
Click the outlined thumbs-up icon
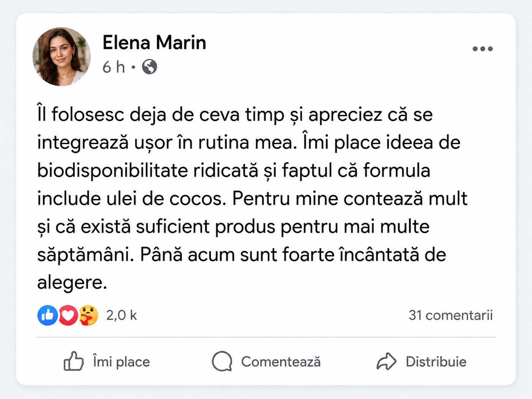pyautogui.click(x=73, y=361)
